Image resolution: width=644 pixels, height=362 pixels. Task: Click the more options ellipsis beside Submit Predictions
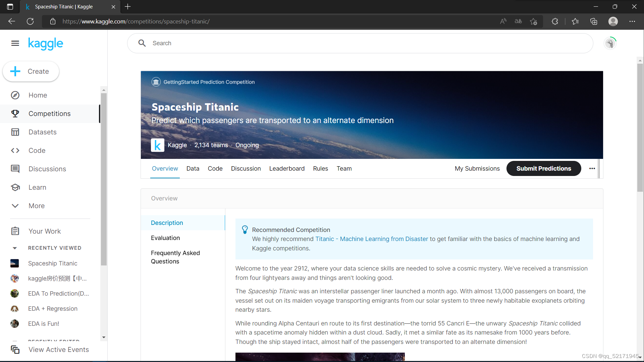[x=592, y=169]
